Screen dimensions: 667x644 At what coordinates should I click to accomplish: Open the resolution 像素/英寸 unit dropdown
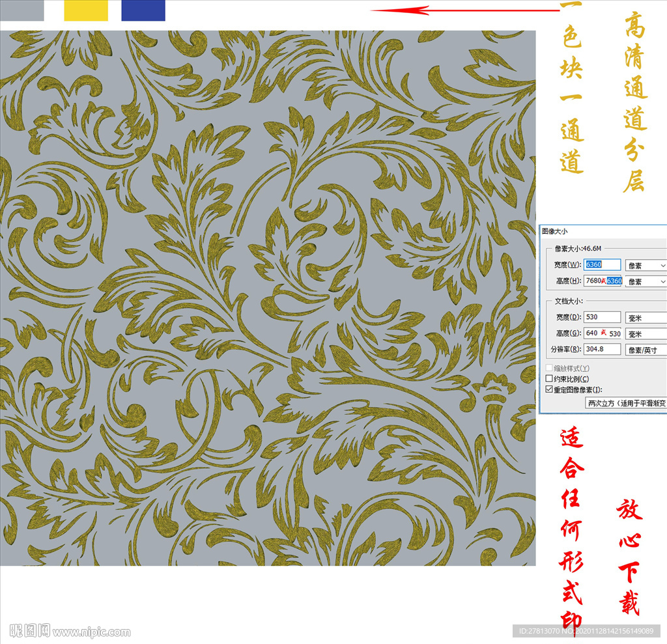pos(646,350)
